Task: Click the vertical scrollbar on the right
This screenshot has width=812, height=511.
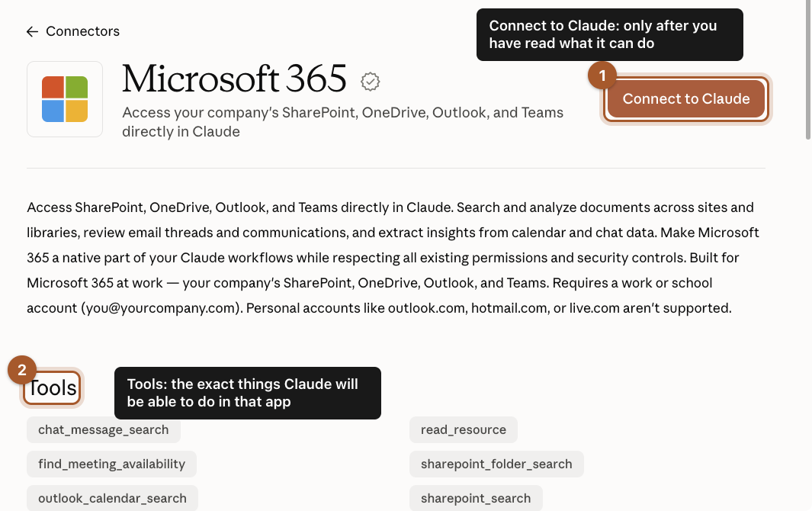Action: (808, 70)
